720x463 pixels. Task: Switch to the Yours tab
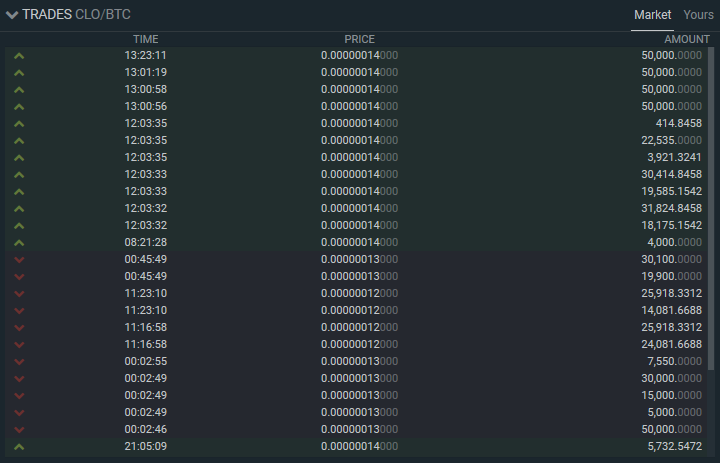click(x=698, y=15)
